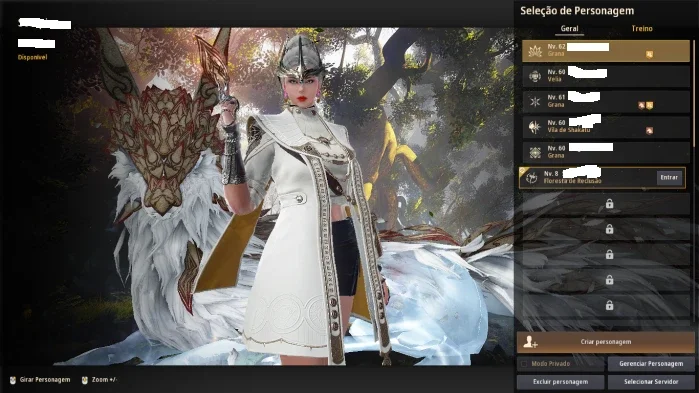Screen dimensions: 699x393
Task: Open Gerenciar Personagem
Action: [x=651, y=364]
